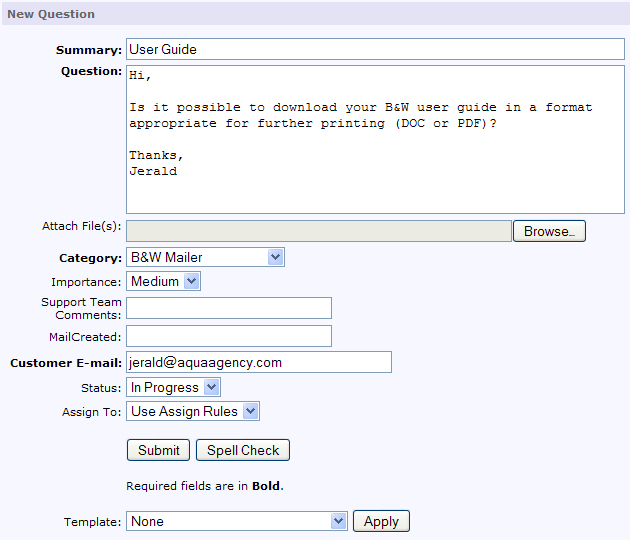Click the Summary field containing User Guide
Image resolution: width=630 pixels, height=540 pixels.
pos(375,49)
